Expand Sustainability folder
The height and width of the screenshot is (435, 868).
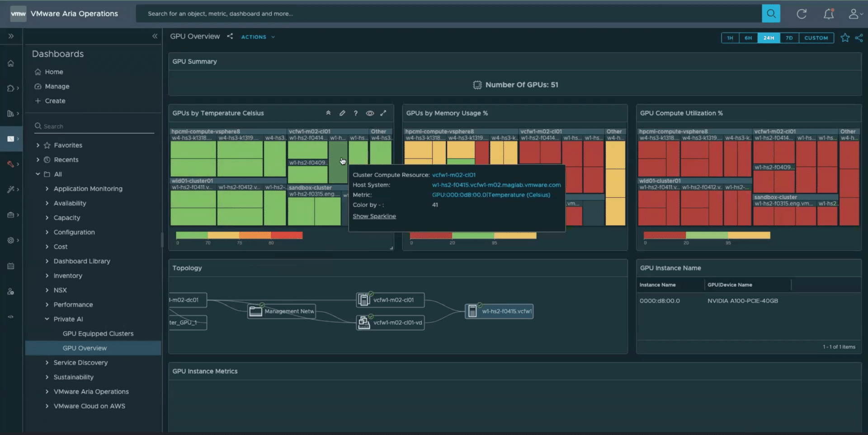click(x=47, y=377)
